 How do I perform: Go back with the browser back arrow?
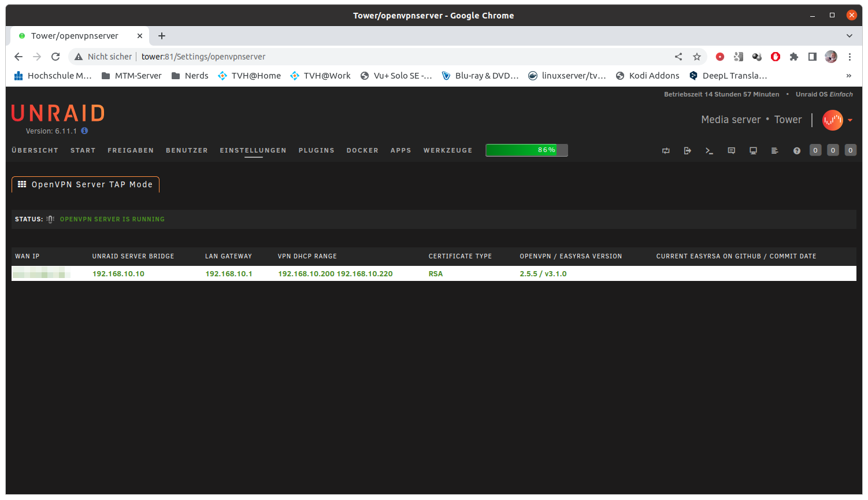pyautogui.click(x=18, y=57)
